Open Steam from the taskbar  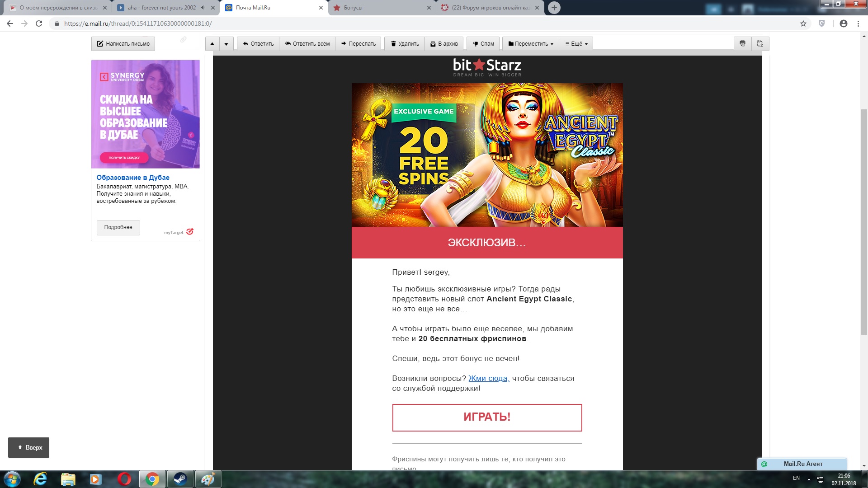(x=180, y=479)
